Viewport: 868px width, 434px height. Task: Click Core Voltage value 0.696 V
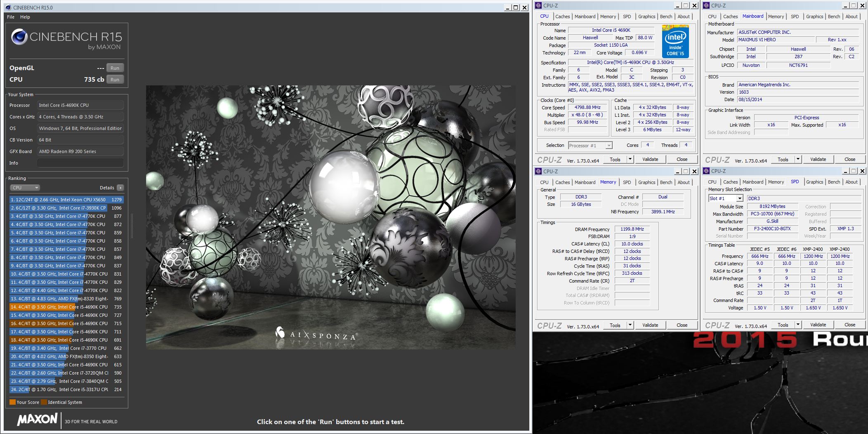(x=639, y=52)
